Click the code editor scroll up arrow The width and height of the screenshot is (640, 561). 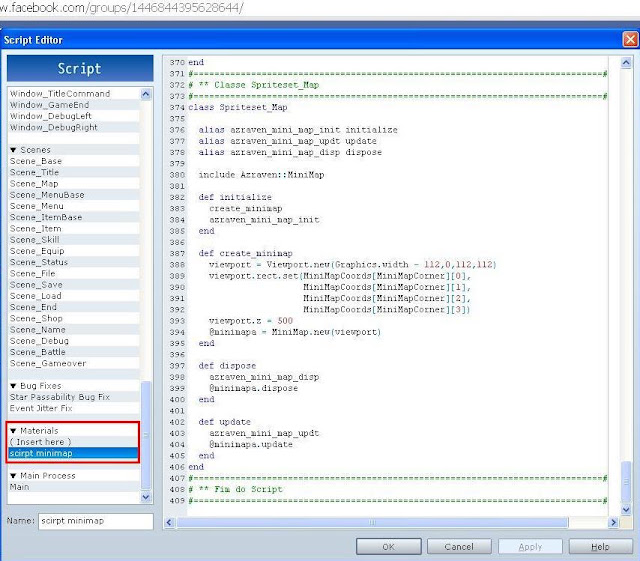click(x=626, y=62)
